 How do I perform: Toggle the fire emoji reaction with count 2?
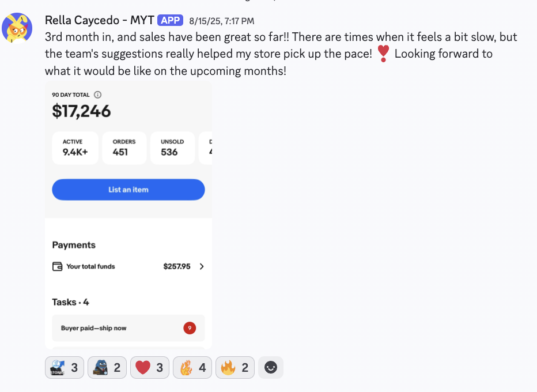(x=235, y=367)
